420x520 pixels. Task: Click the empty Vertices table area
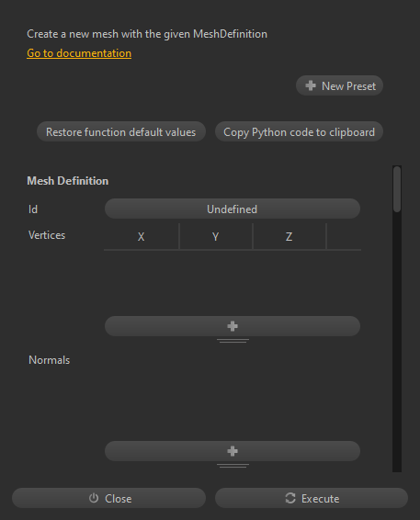tap(233, 282)
